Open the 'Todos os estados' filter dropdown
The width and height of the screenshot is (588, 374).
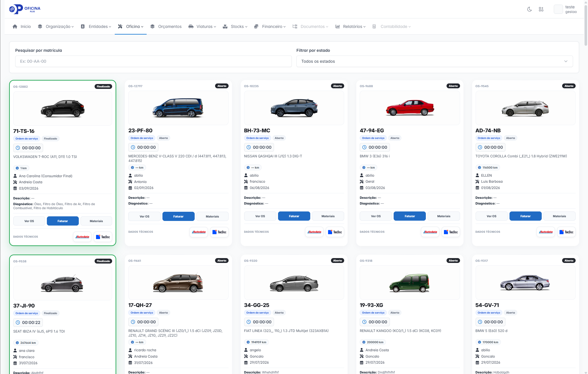tap(435, 61)
